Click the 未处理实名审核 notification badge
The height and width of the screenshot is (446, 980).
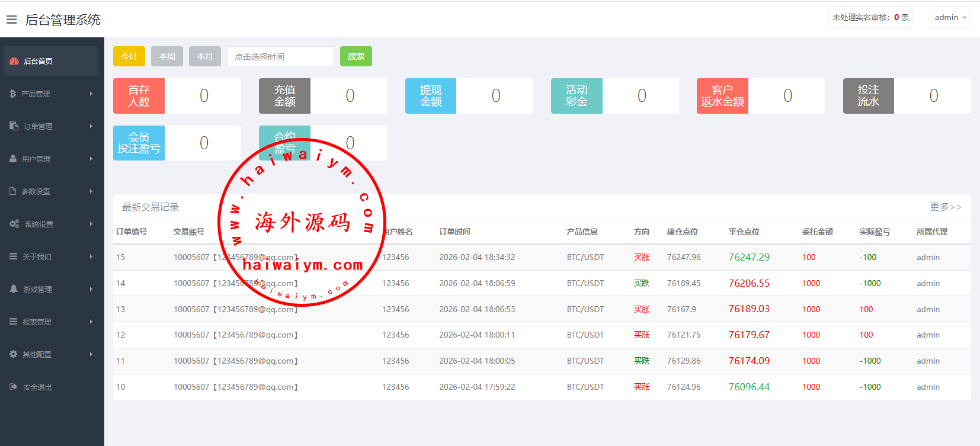[870, 17]
